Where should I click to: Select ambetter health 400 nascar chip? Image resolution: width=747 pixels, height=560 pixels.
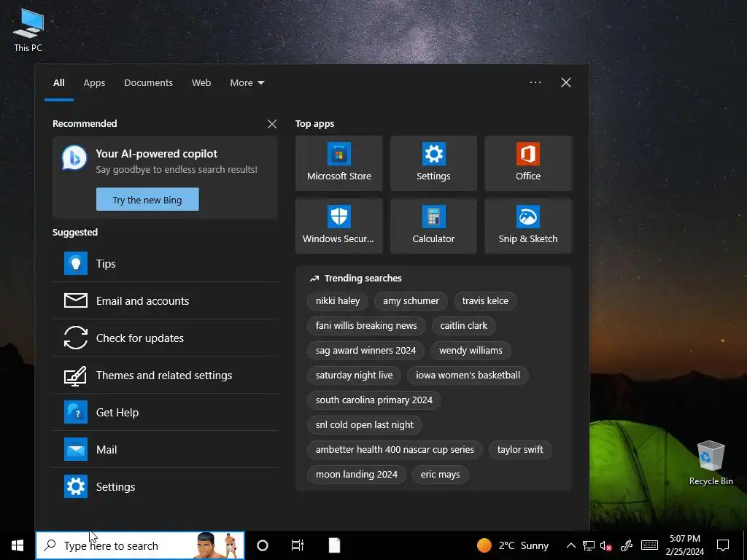pyautogui.click(x=395, y=449)
